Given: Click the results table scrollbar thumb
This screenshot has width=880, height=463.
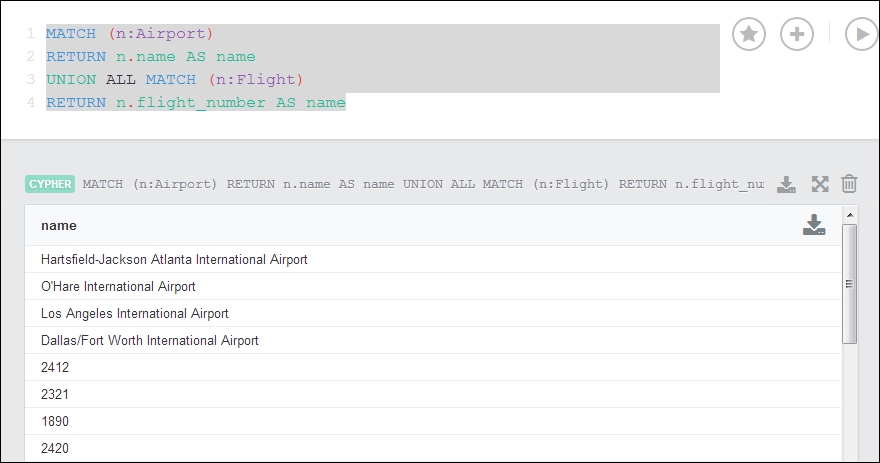Looking at the screenshot, I should pyautogui.click(x=850, y=284).
